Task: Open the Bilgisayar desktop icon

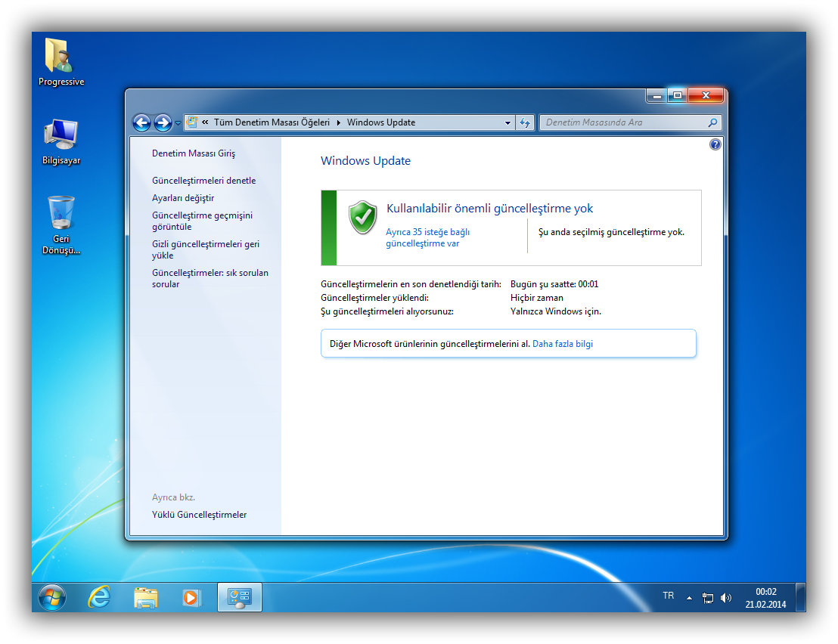Action: click(x=61, y=141)
